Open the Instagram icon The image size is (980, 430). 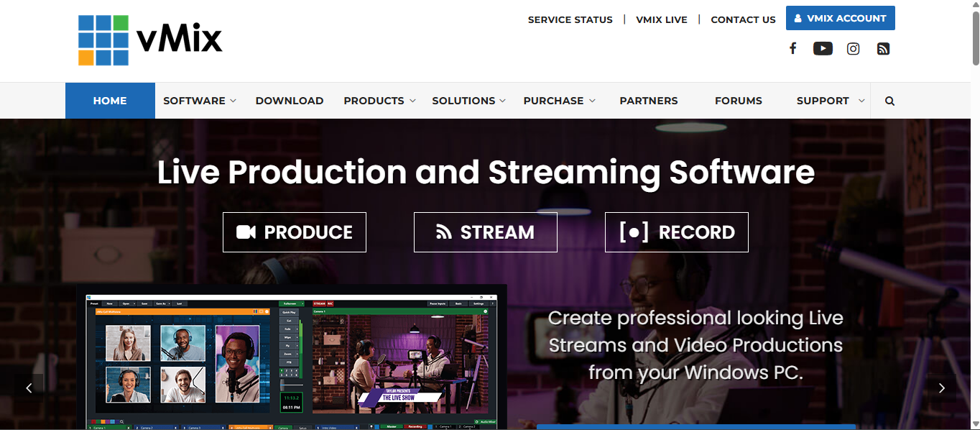click(x=853, y=48)
